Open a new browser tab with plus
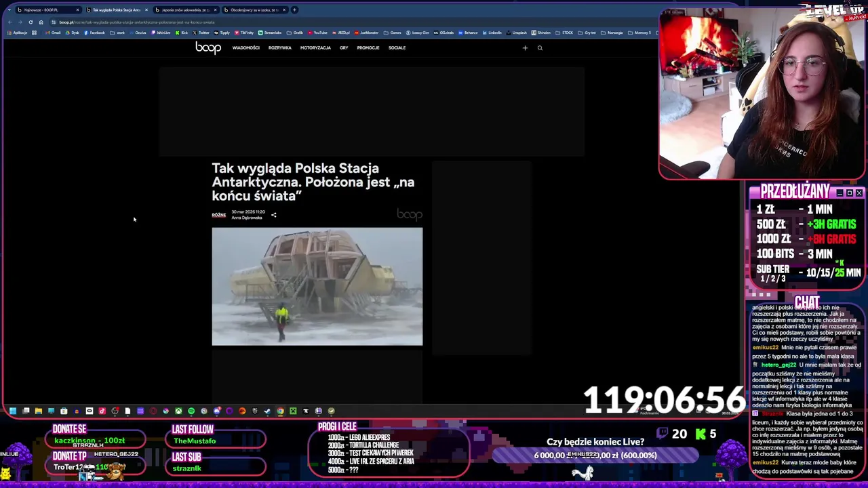 pyautogui.click(x=294, y=10)
